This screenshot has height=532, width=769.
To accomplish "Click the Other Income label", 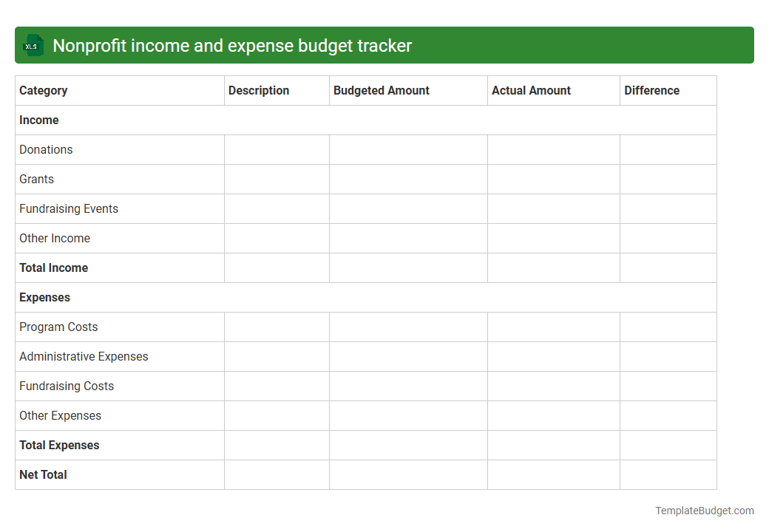I will pos(55,238).
